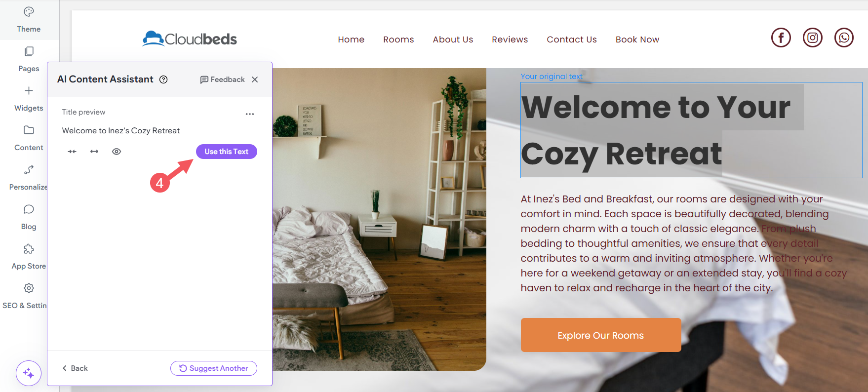The image size is (868, 392).
Task: Open the Theme panel in sidebar
Action: (29, 20)
